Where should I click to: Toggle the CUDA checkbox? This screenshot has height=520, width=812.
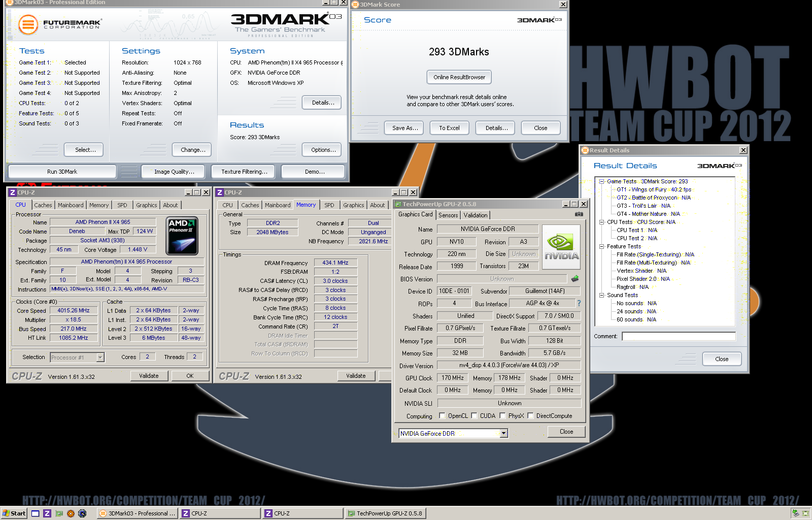[x=474, y=415]
